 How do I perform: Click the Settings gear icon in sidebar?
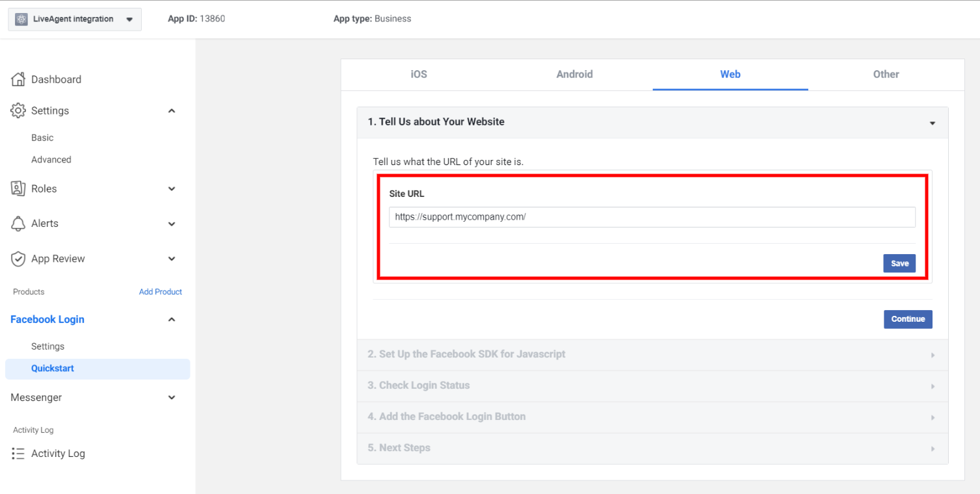point(19,110)
